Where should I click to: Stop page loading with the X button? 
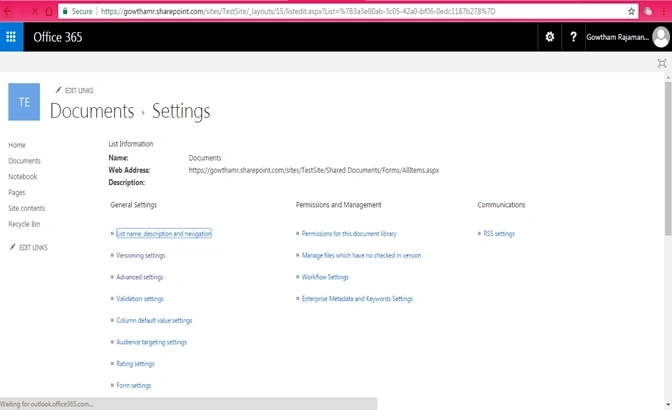(35, 11)
